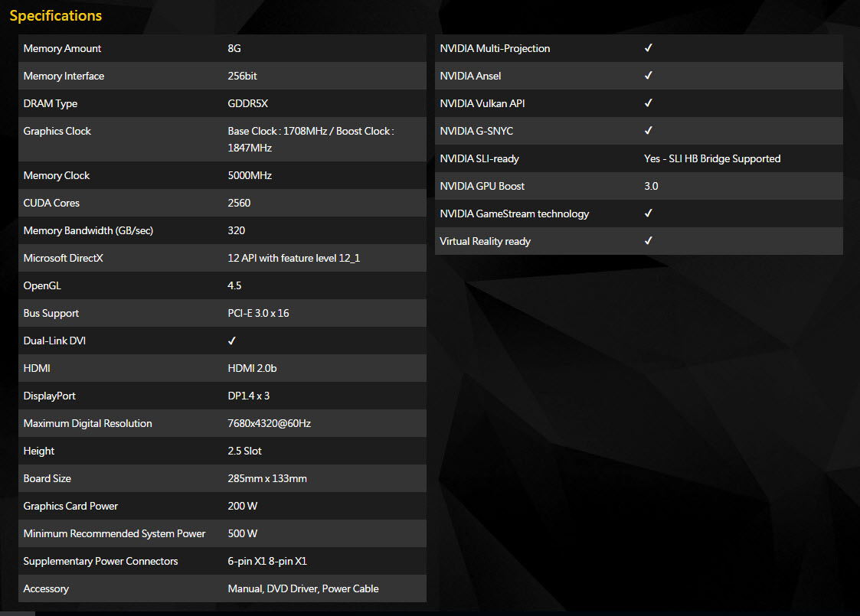The height and width of the screenshot is (616, 860).
Task: Select Minimum Recommended System Power label
Action: click(114, 534)
